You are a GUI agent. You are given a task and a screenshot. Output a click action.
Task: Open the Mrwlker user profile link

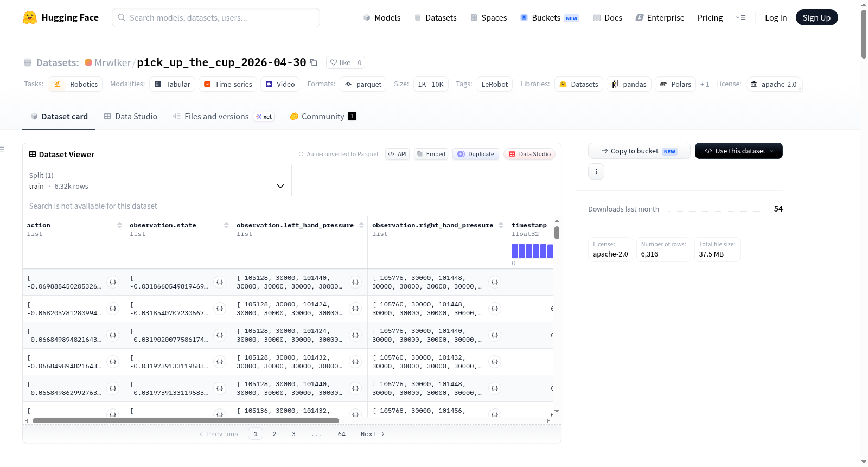tap(113, 62)
